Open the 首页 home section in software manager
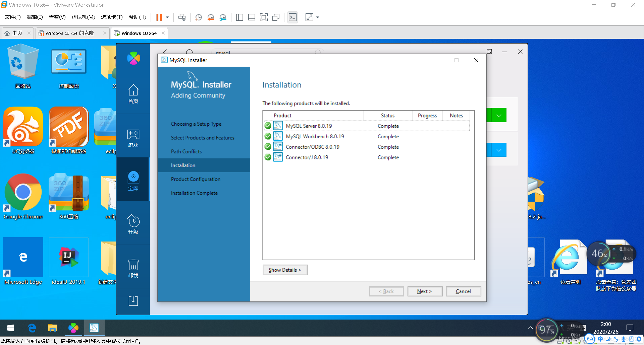 coord(133,94)
